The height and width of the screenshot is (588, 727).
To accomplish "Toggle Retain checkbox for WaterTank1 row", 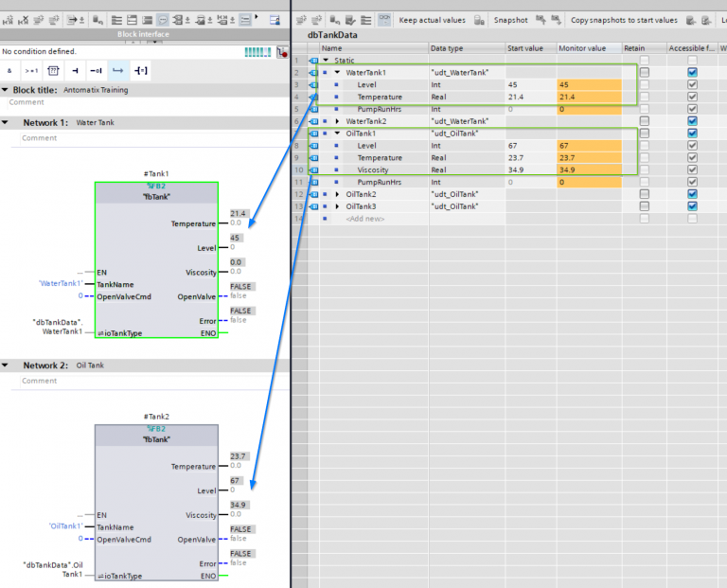I will 645,72.
